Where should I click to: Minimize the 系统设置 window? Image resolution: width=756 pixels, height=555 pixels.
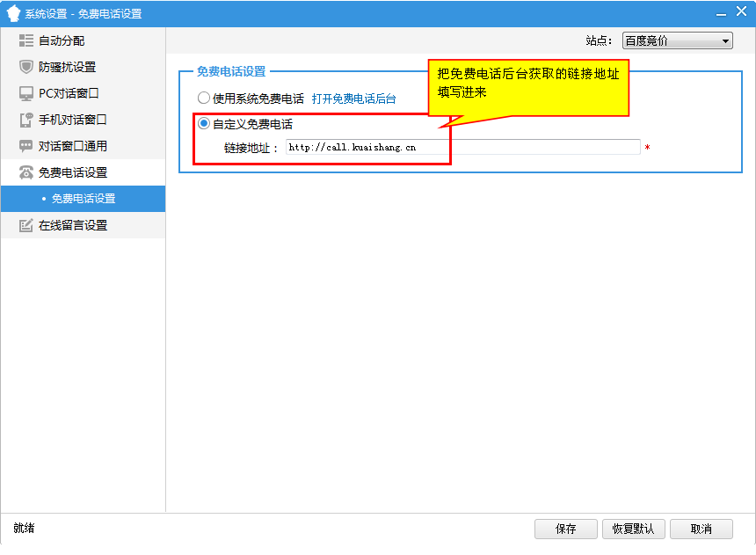tap(721, 13)
